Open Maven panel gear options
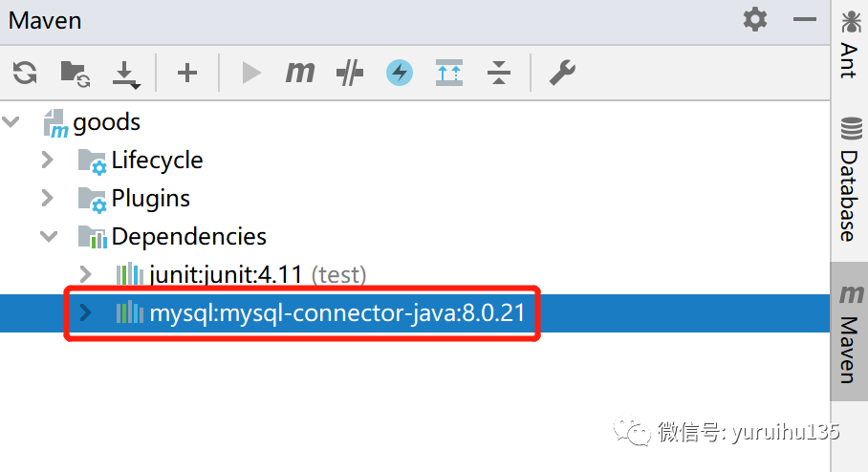The width and height of the screenshot is (868, 472). [x=755, y=20]
